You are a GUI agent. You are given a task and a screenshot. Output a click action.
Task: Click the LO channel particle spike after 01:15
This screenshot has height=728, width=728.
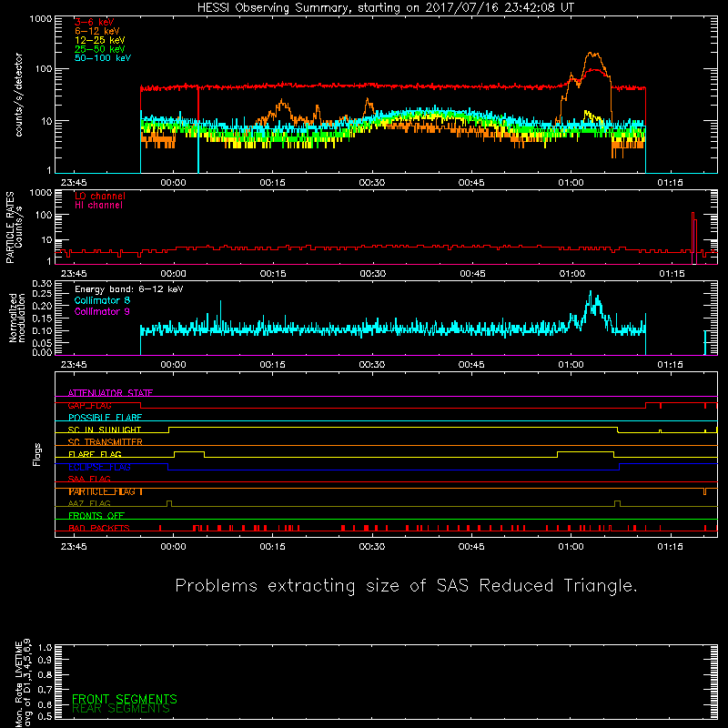coord(693,237)
